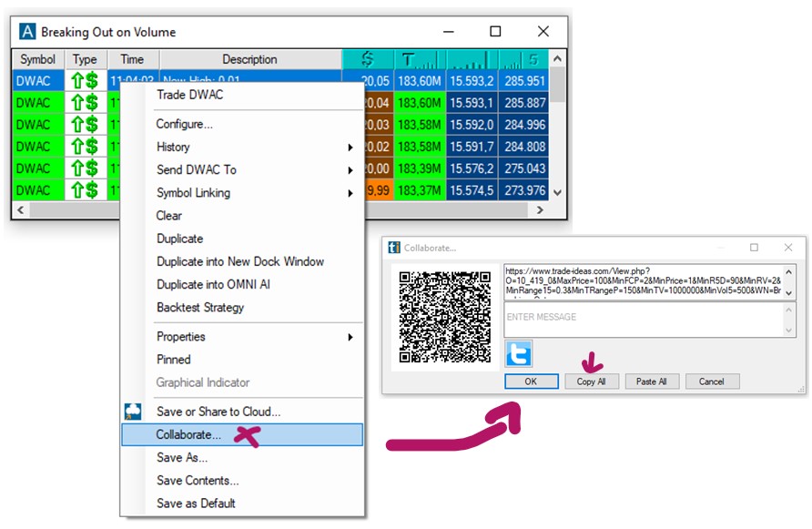The image size is (812, 529).
Task: Click the Twitter share icon
Action: [x=518, y=353]
